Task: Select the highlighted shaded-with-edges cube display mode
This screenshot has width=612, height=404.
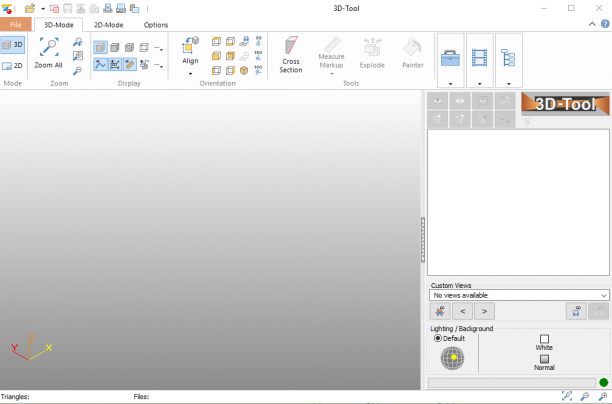Action: [x=100, y=48]
